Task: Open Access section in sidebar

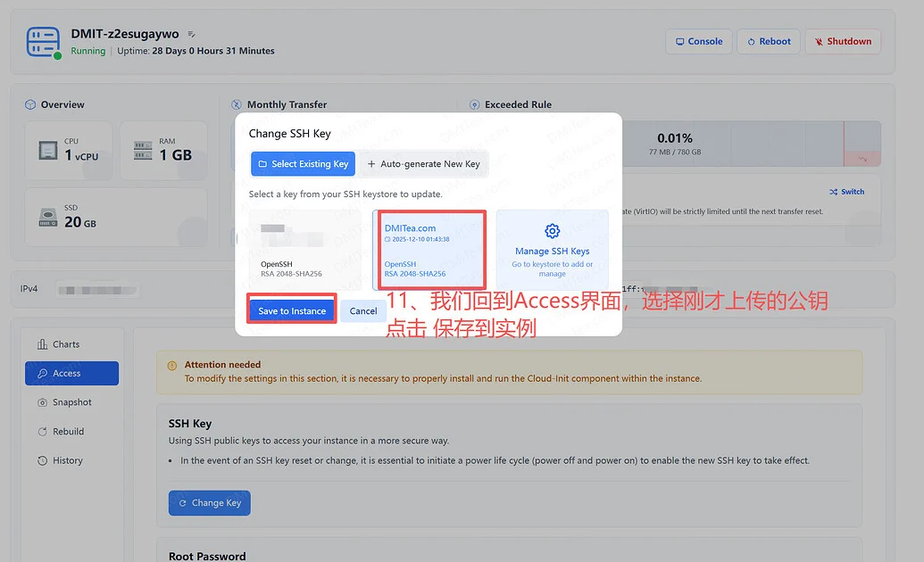Action: tap(71, 374)
